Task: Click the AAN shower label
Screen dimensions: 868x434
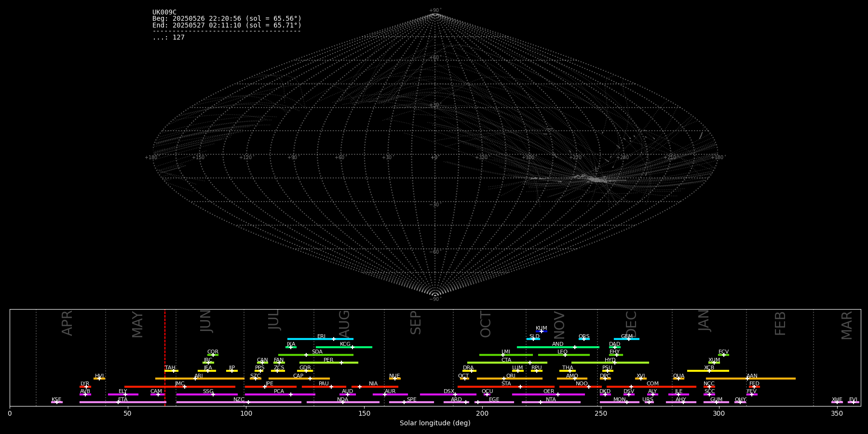Action: (x=752, y=376)
